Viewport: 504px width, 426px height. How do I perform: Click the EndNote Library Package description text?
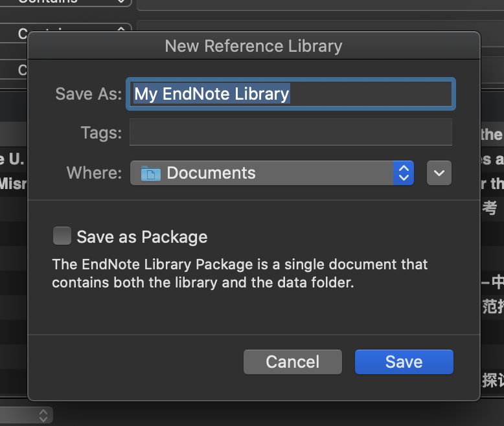coord(240,273)
